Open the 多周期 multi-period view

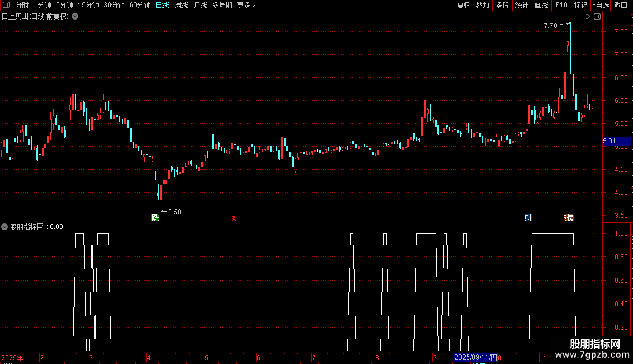pyautogui.click(x=222, y=5)
